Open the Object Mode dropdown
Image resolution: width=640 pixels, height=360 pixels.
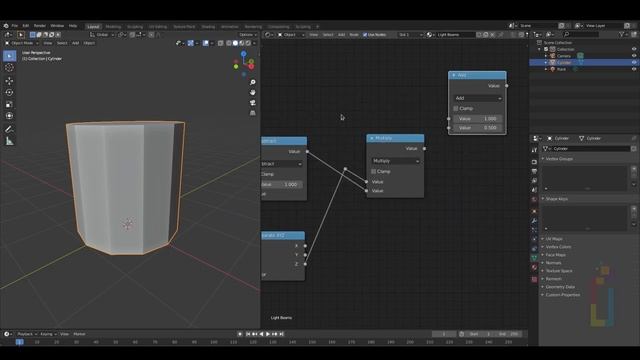22,43
